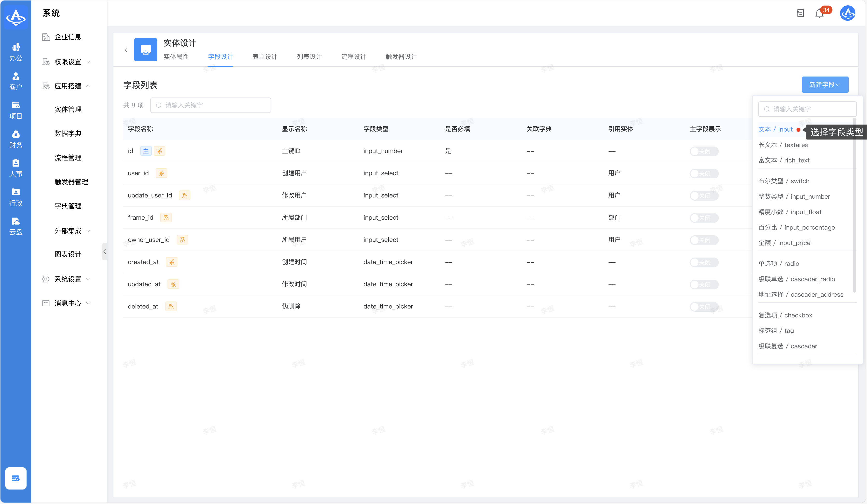Click the back arrow beside 实体设计
This screenshot has height=504, width=867.
click(x=126, y=50)
